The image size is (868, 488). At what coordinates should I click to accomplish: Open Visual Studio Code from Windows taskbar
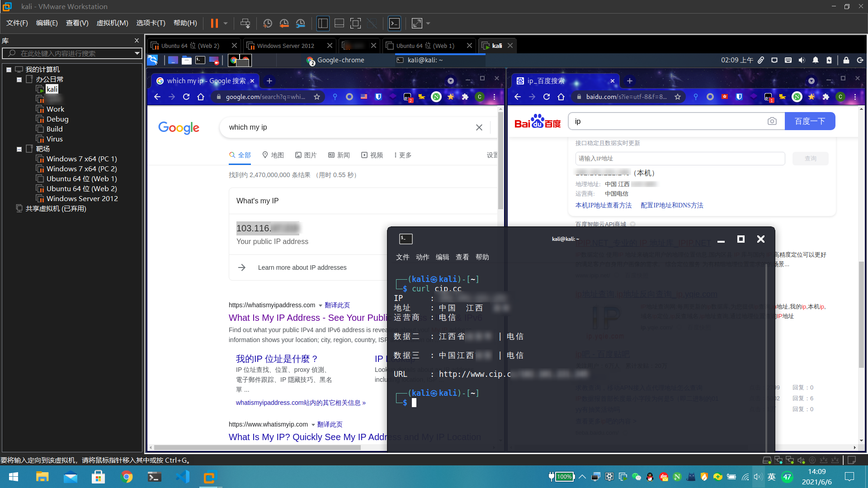(x=183, y=477)
